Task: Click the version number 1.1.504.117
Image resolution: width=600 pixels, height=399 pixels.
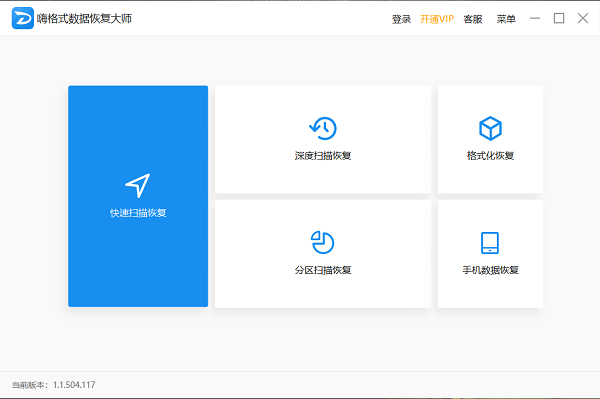Action: (74, 385)
